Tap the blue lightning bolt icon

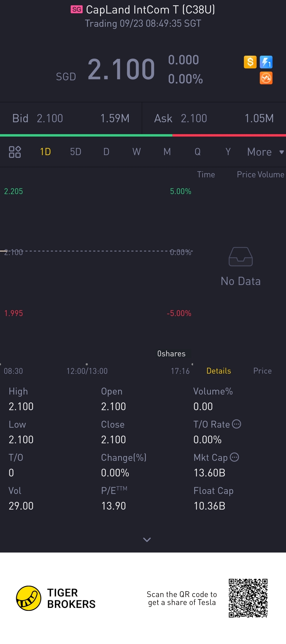[266, 62]
